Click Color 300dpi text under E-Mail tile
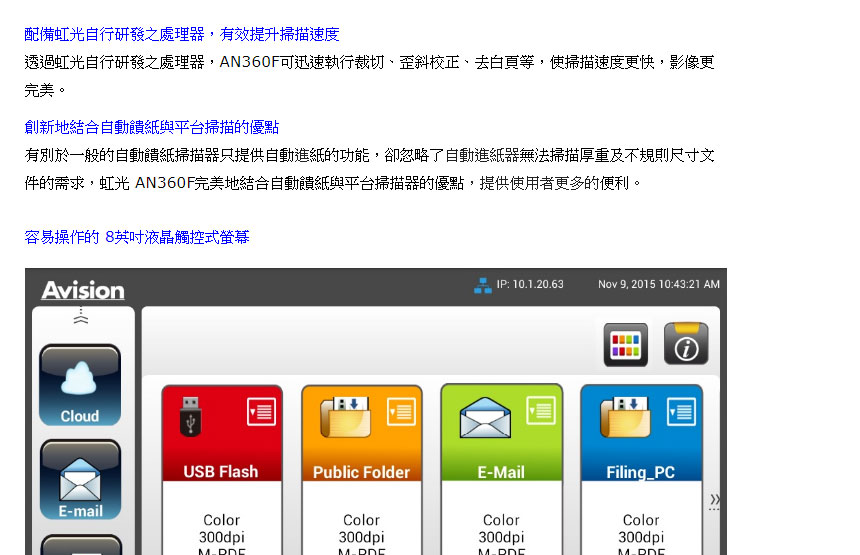This screenshot has width=860, height=555. pyautogui.click(x=501, y=529)
